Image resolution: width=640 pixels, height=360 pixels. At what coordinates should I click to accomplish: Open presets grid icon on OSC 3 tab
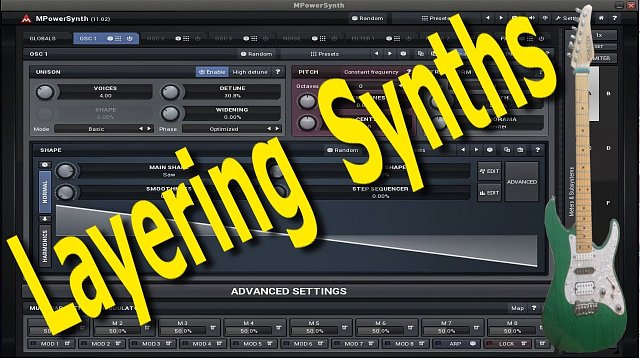(254, 38)
